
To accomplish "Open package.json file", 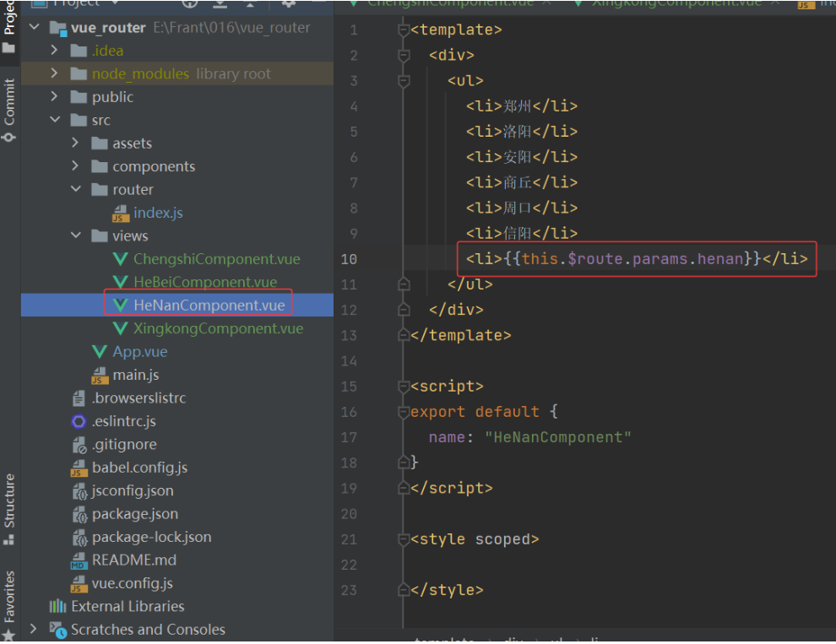I will [x=135, y=514].
